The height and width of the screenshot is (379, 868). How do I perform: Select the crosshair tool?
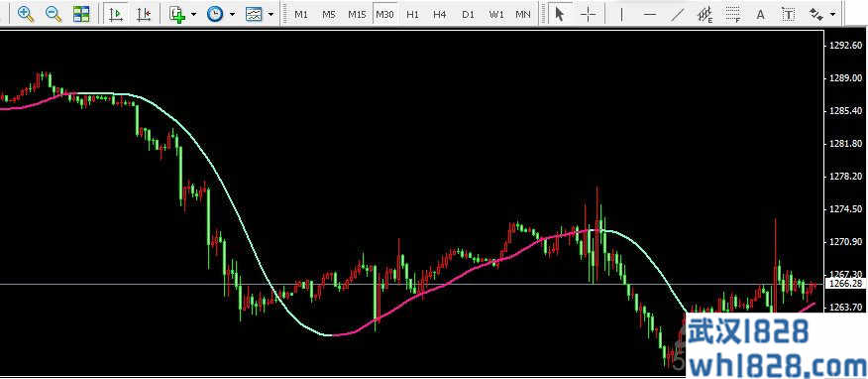click(x=589, y=15)
